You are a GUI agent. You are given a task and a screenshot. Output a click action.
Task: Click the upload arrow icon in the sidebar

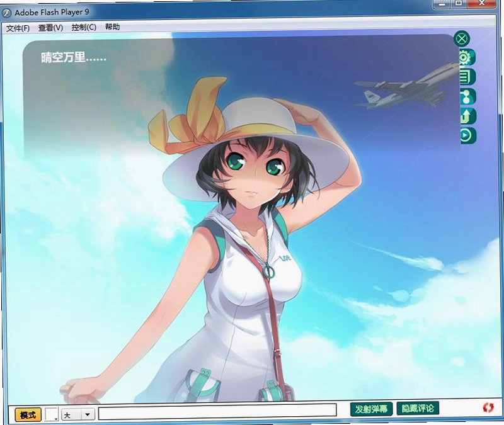pyautogui.click(x=468, y=116)
